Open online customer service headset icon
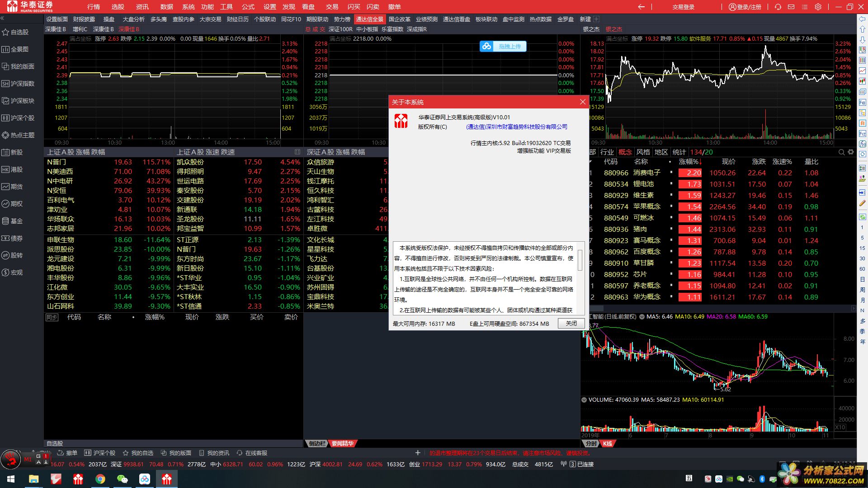Image resolution: width=868 pixels, height=488 pixels. click(778, 7)
